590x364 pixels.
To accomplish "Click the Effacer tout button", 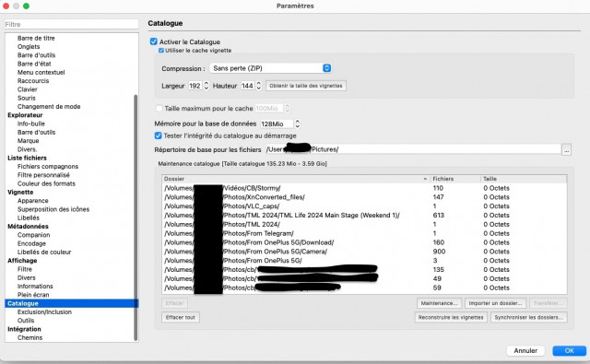I will [x=181, y=317].
